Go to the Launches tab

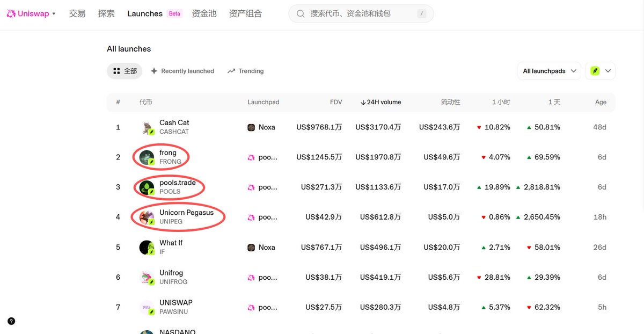(x=145, y=13)
